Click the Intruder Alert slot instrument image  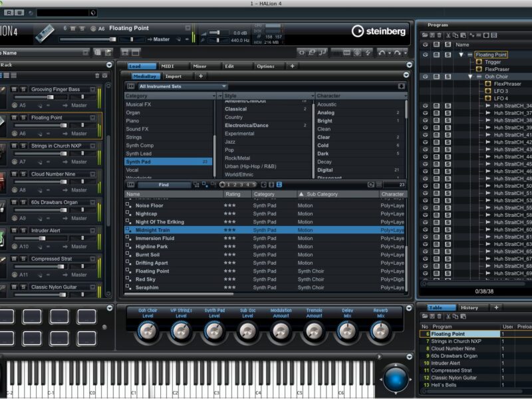(2, 237)
